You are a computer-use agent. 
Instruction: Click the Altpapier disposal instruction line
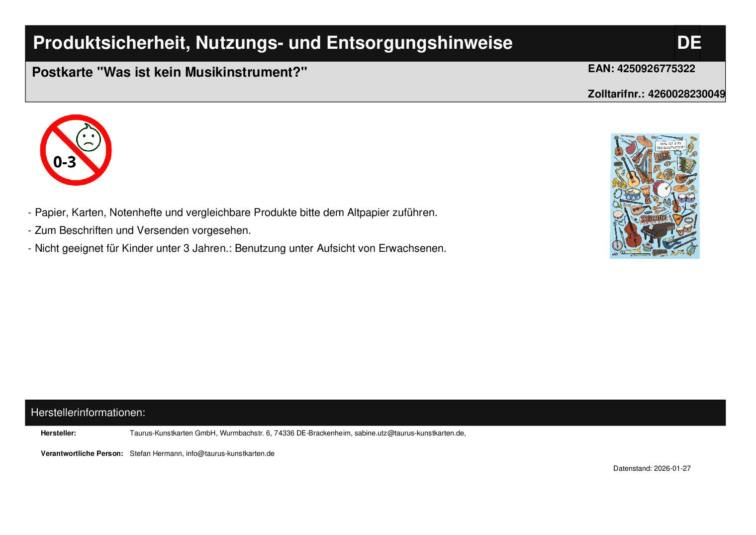(234, 213)
